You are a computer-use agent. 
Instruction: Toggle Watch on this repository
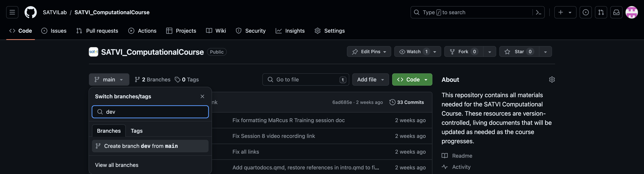[x=417, y=52]
